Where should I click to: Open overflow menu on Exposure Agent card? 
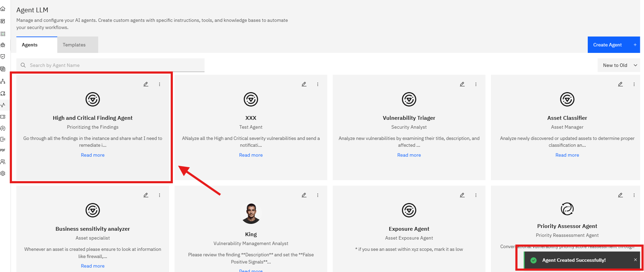click(x=476, y=195)
